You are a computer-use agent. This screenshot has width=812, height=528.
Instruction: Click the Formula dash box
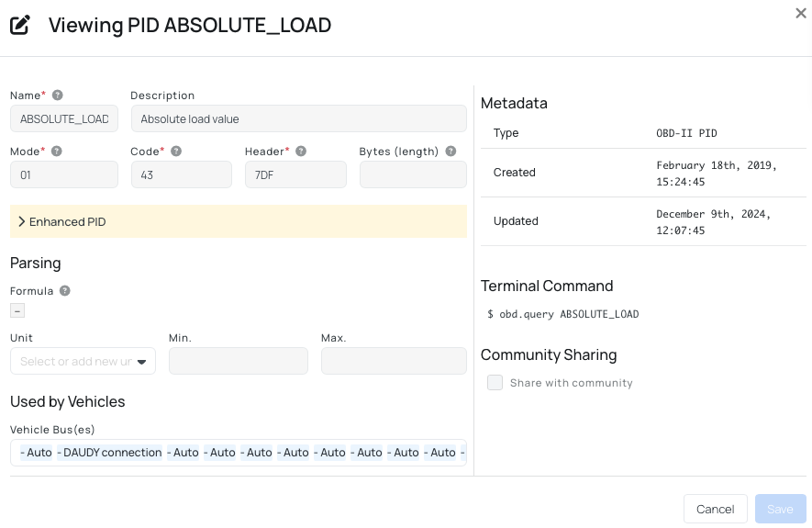17,311
